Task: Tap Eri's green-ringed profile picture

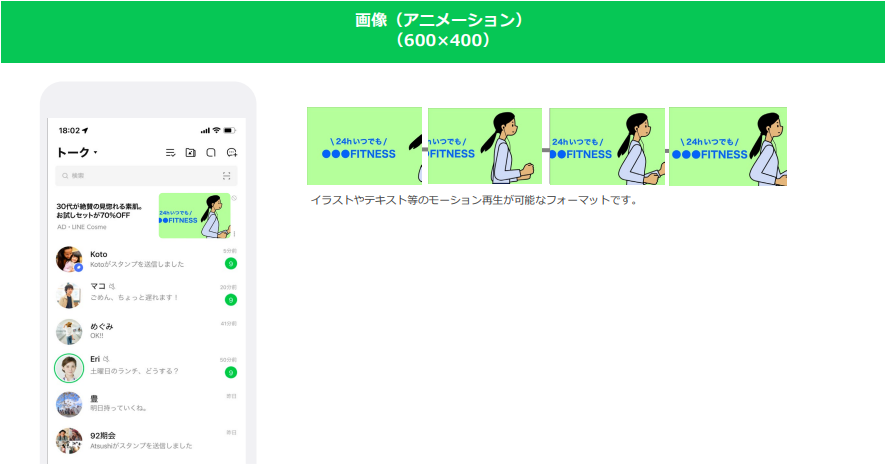Action: (x=69, y=368)
